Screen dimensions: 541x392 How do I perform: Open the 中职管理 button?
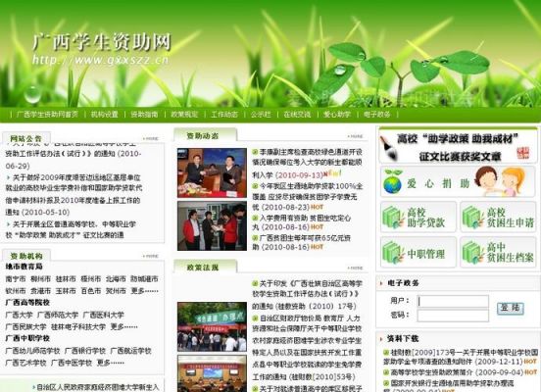[418, 252]
